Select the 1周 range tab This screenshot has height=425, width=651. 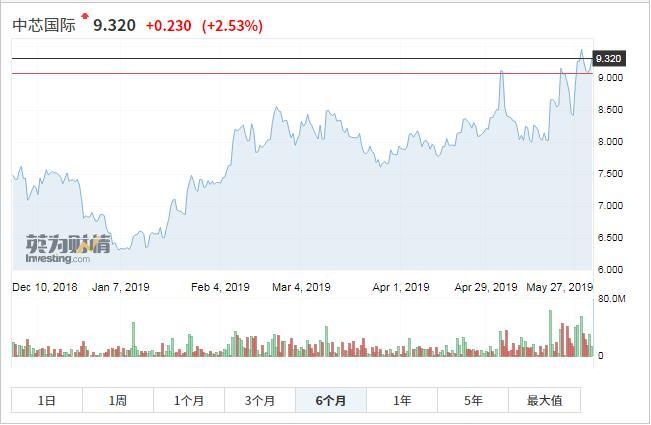point(118,400)
